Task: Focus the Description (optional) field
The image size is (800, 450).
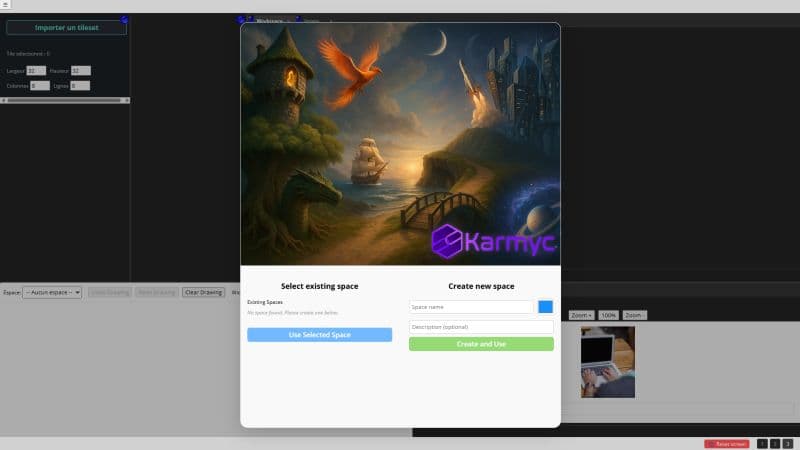Action: 481,327
